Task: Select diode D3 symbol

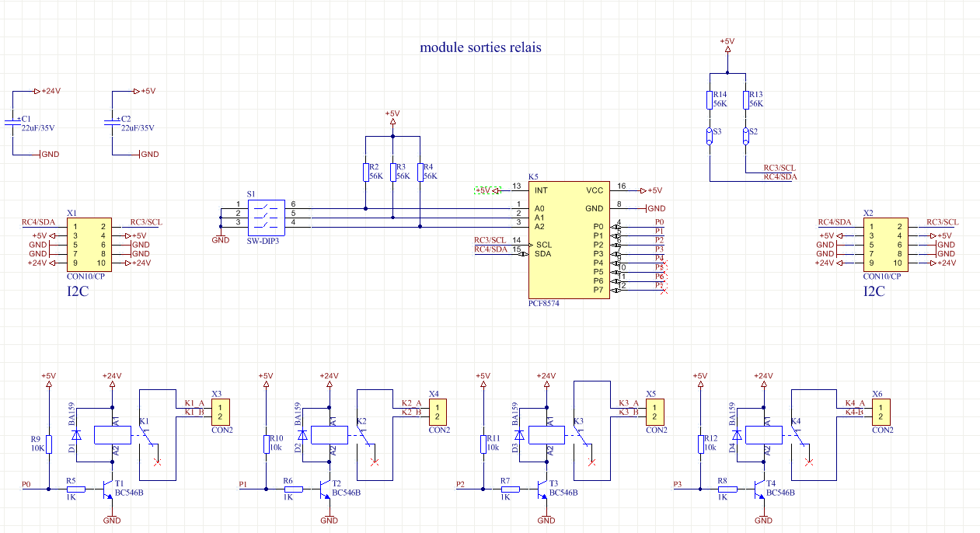Action: click(520, 435)
